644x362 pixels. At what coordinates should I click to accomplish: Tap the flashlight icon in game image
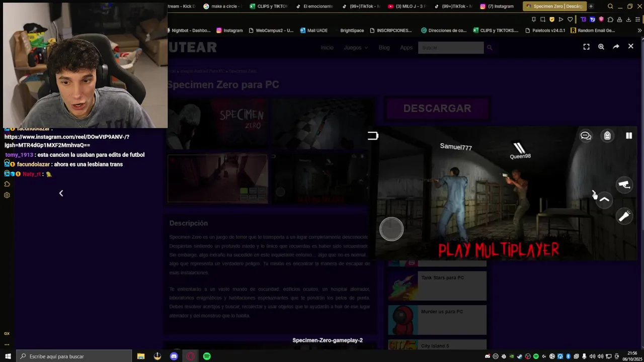624,216
